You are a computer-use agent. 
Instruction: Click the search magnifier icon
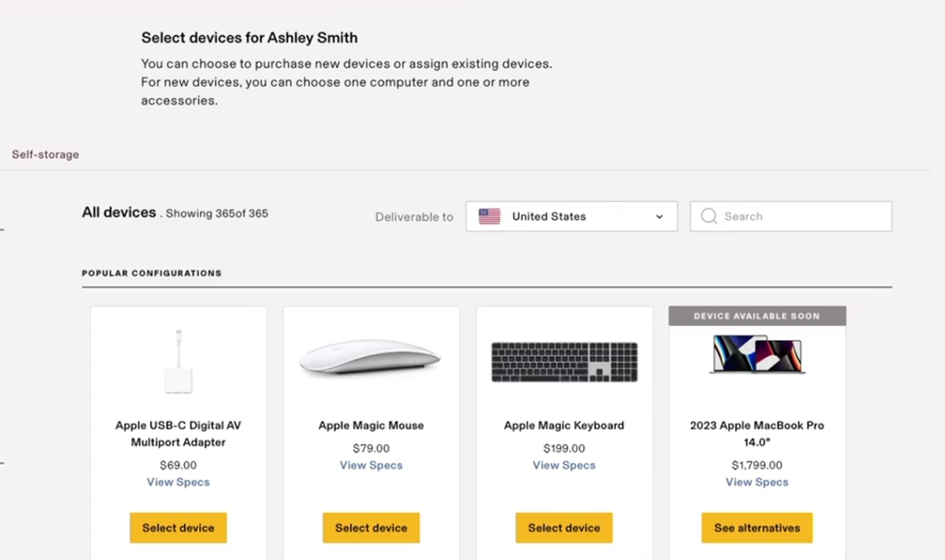[x=709, y=216]
